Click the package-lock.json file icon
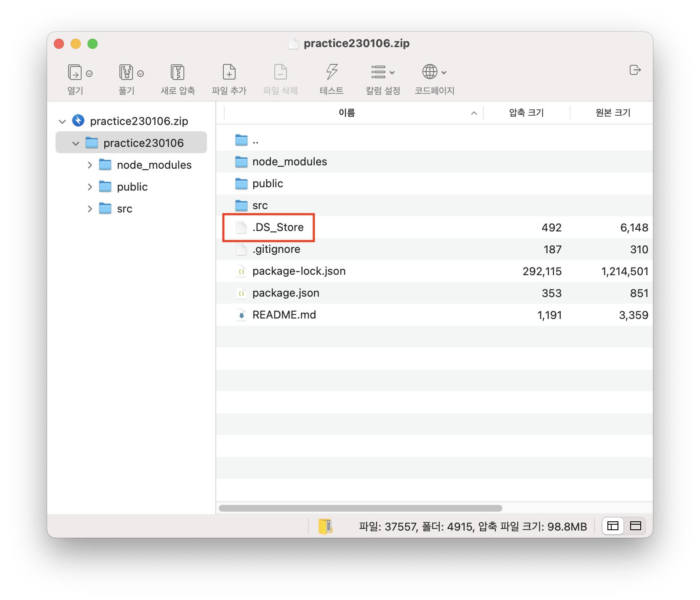The image size is (700, 600). tap(241, 271)
